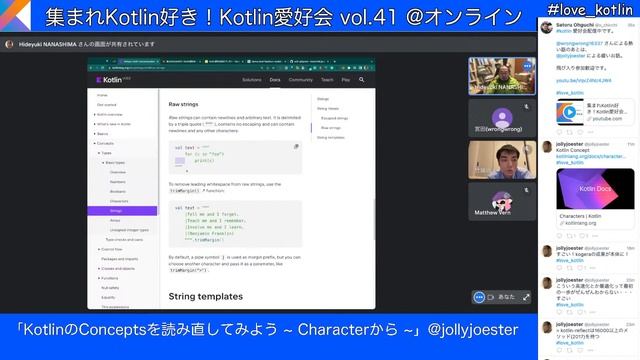This screenshot has width=640, height=360.
Task: Go back with the browser back arrow
Action: [x=91, y=68]
